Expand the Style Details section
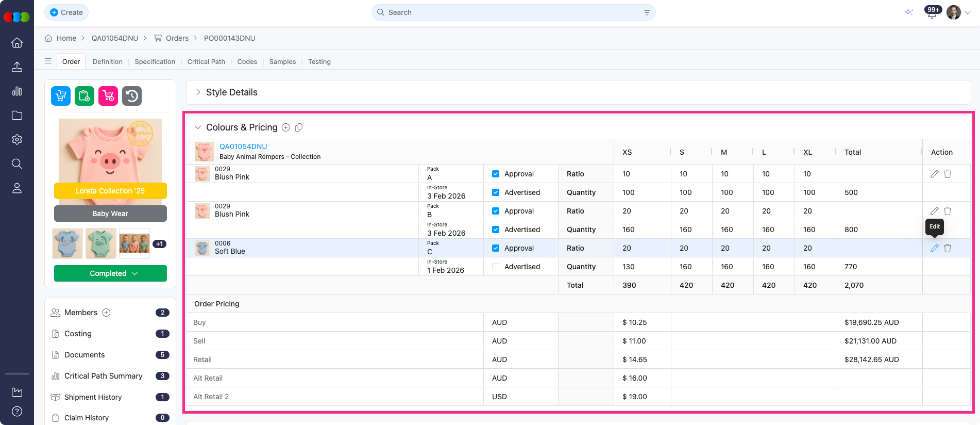Screen dimensions: 980x425 tap(198, 92)
